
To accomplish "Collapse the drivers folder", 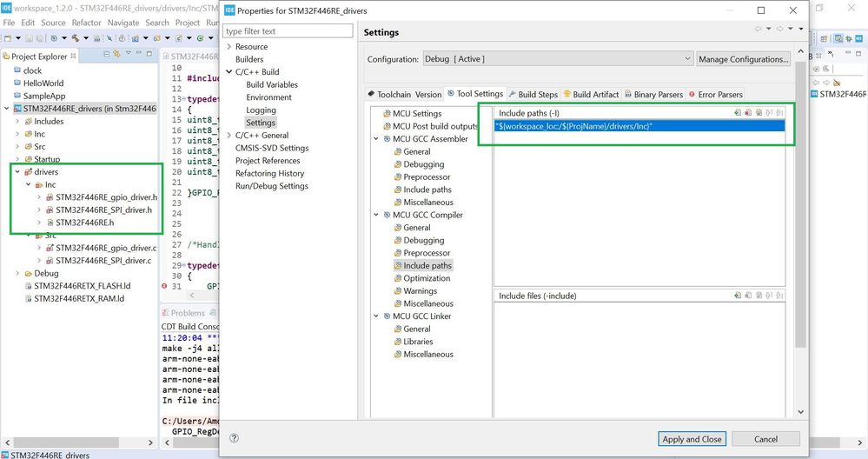I will 17,171.
